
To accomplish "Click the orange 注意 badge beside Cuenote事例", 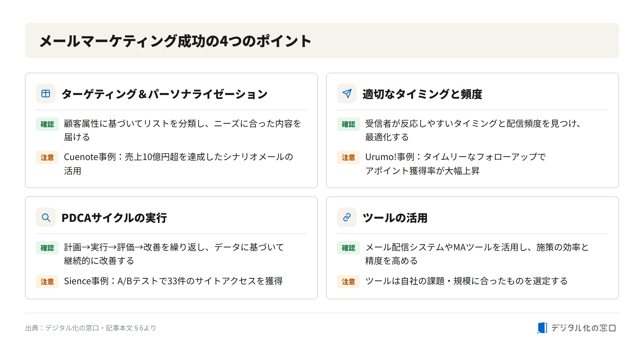I will pos(47,157).
